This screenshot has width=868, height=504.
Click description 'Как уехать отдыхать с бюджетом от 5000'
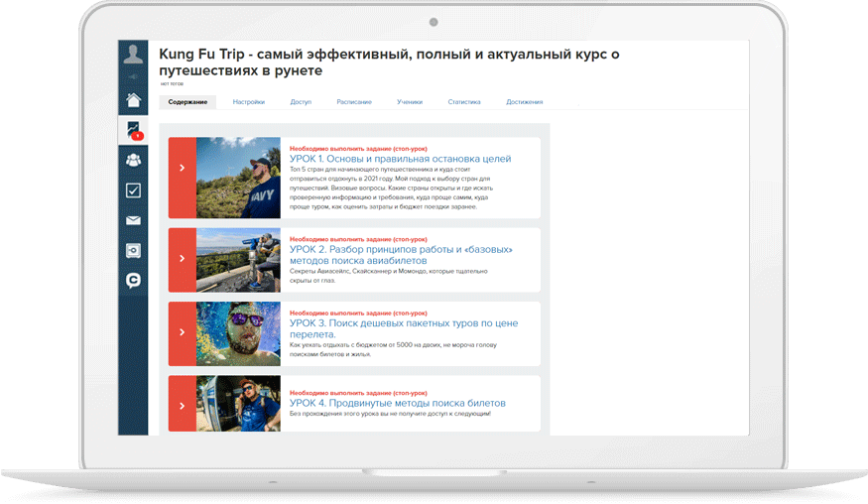point(393,349)
